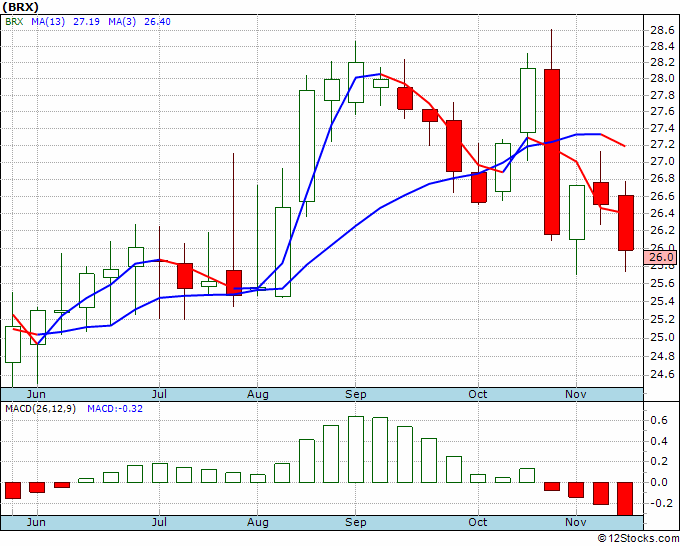
Task: Click the large red candlestick in late October
Action: pyautogui.click(x=552, y=152)
